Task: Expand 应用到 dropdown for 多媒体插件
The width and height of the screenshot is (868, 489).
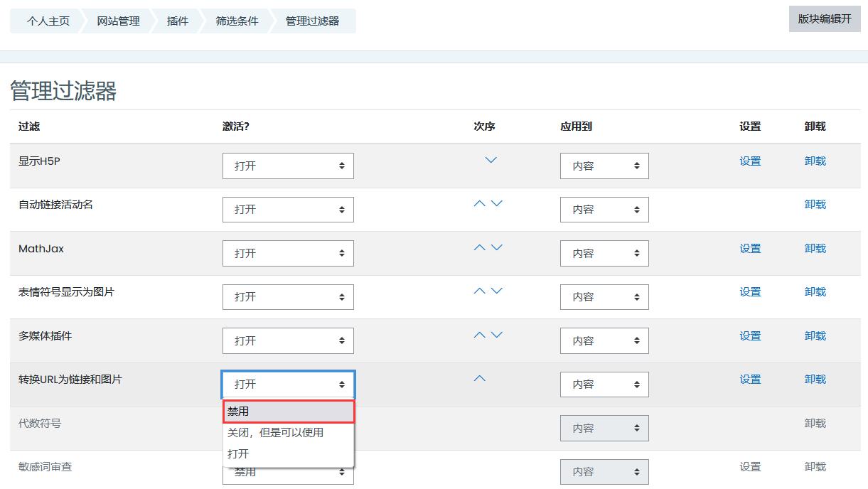Action: click(604, 341)
